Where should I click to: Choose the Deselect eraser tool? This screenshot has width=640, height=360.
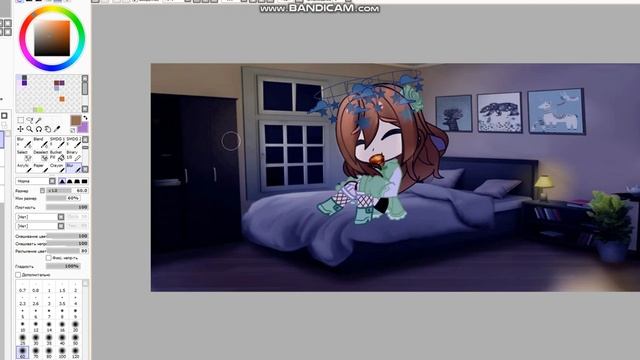click(x=41, y=156)
